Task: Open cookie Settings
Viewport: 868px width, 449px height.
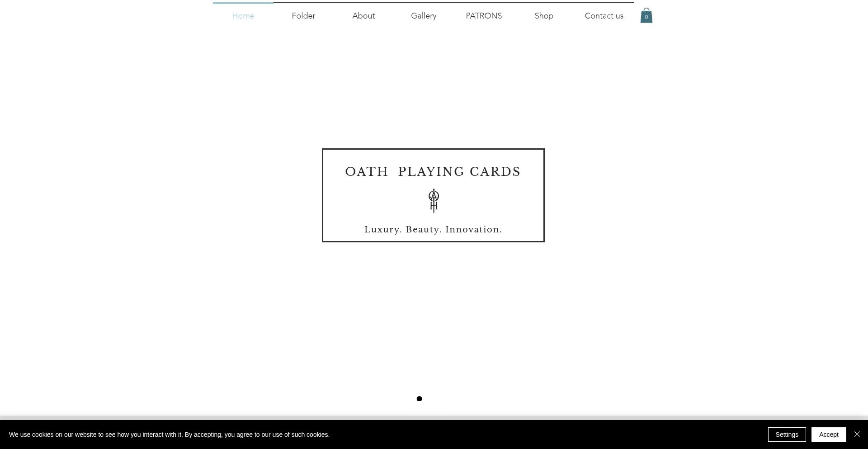Action: (787, 434)
